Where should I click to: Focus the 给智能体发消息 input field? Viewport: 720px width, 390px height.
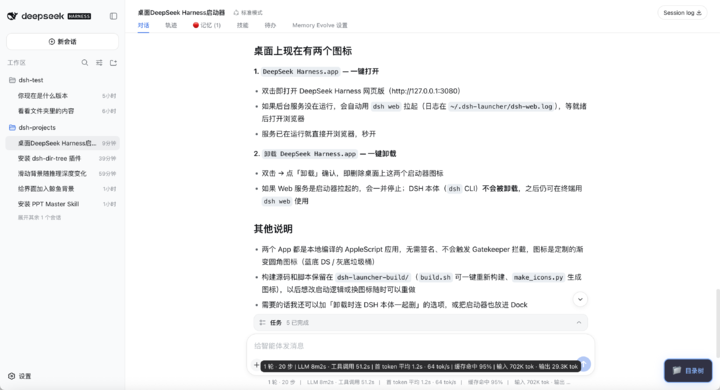click(420, 345)
